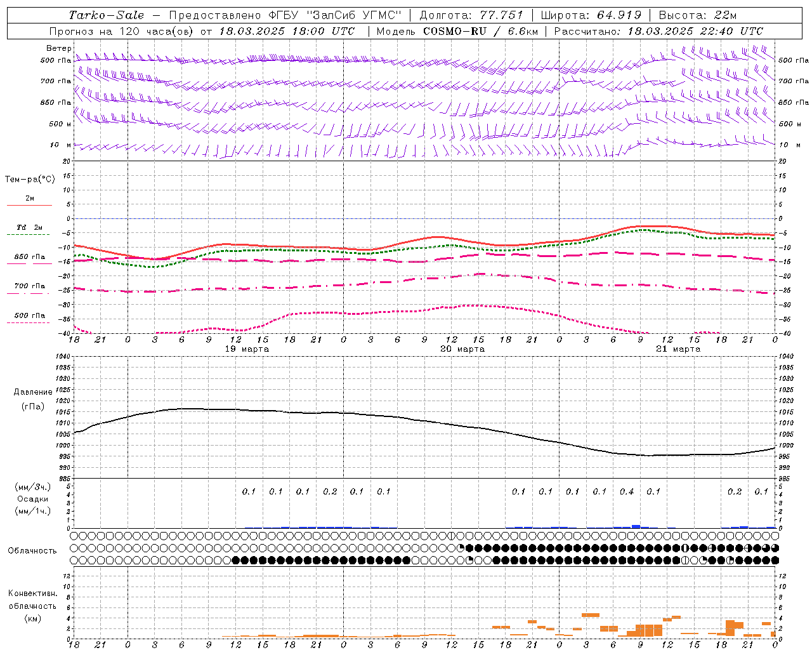Viewport: 812px width, 650px height.
Task: Select the 'Давление' pressure panel label
Action: coord(33,392)
